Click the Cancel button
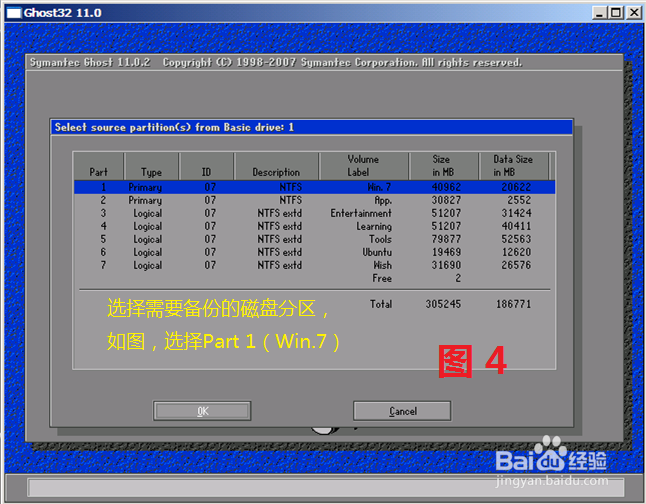The width and height of the screenshot is (646, 504). (x=402, y=411)
